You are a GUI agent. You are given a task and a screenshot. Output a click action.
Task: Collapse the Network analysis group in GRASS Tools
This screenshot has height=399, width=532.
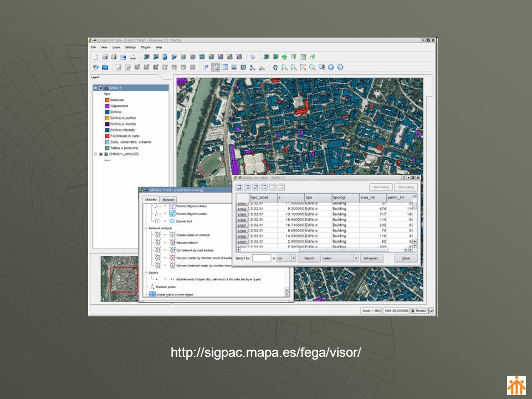tap(146, 228)
